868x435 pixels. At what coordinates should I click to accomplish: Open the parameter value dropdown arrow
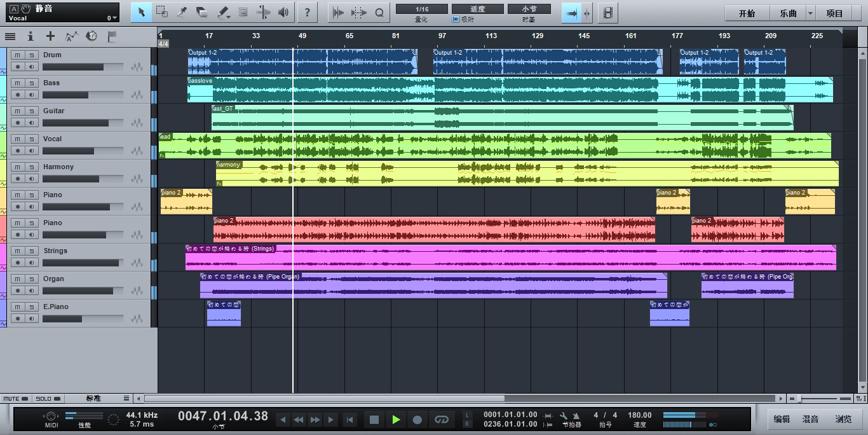pyautogui.click(x=115, y=18)
